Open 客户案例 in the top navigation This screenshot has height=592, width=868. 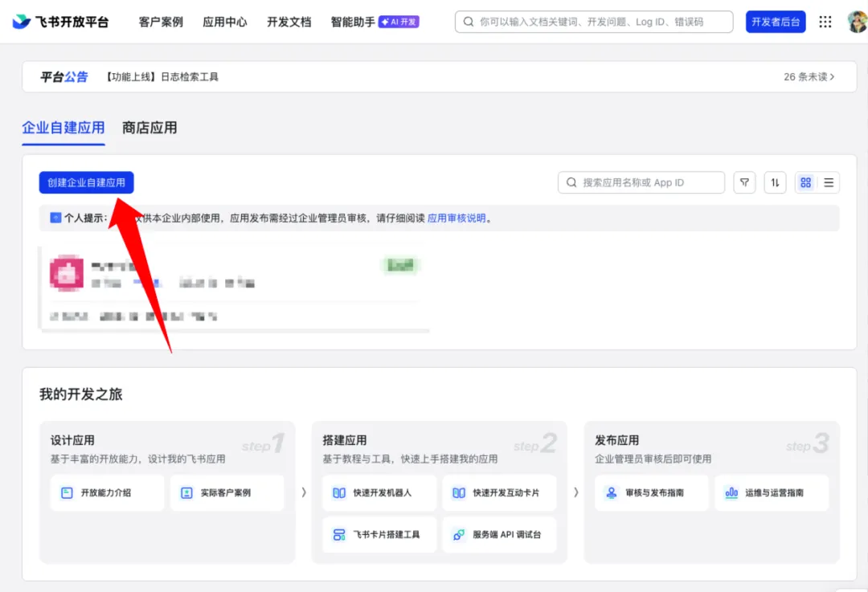tap(161, 22)
